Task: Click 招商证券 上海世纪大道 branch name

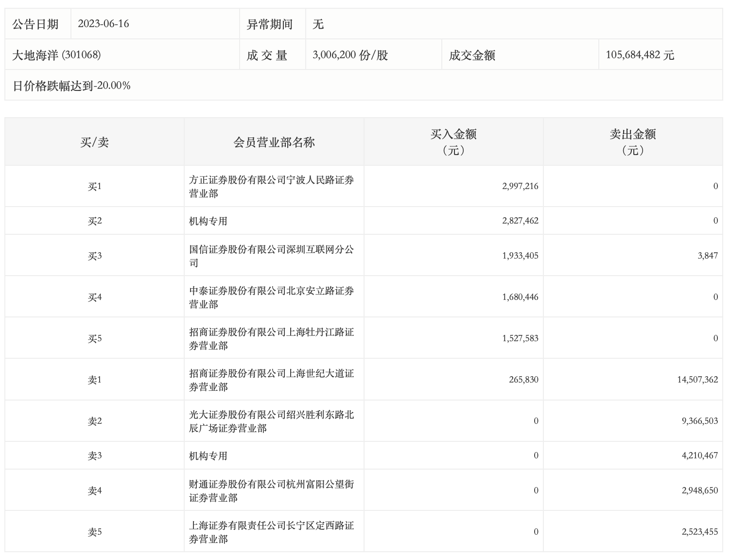Action: [x=271, y=380]
